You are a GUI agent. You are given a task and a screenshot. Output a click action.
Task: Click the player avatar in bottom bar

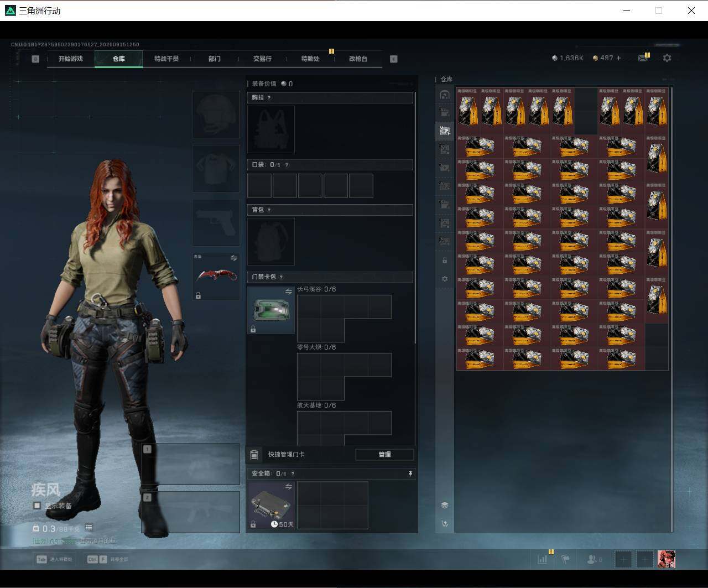[667, 559]
